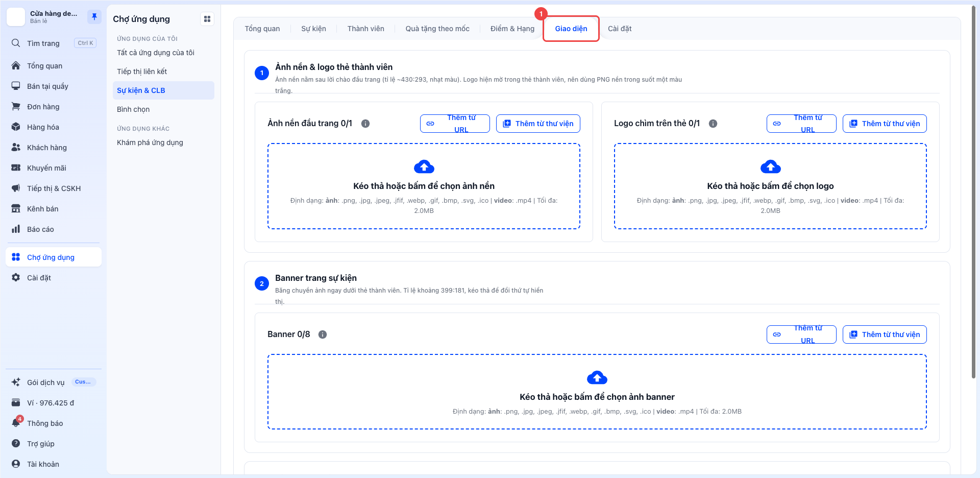
Task: Open the Cài đặt tab in top bar
Action: click(x=620, y=29)
